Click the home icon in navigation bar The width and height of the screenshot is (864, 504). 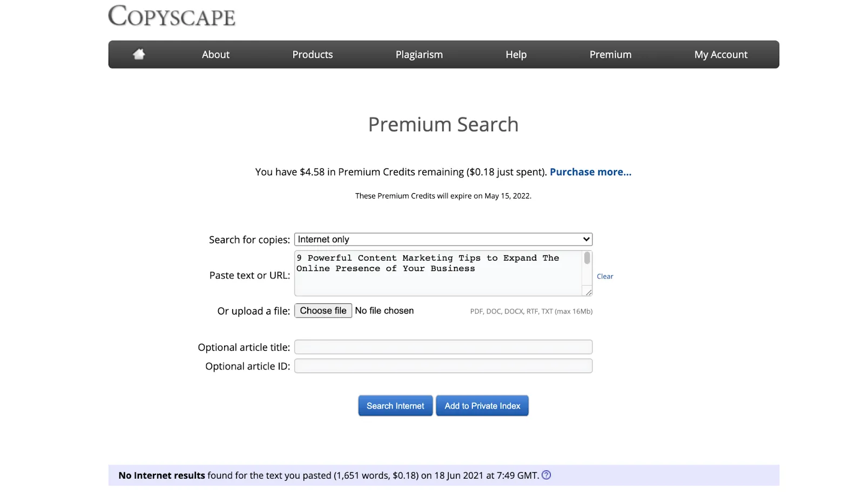pos(139,54)
